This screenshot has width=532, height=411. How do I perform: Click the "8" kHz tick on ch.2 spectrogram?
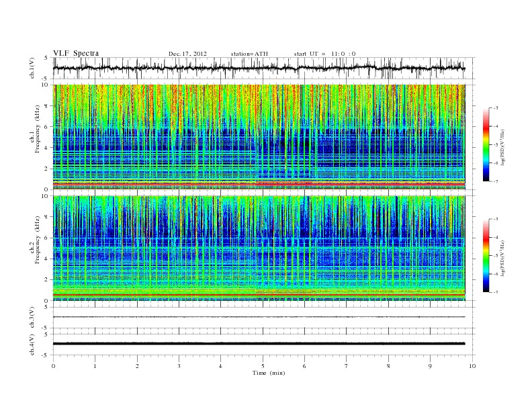click(46, 217)
